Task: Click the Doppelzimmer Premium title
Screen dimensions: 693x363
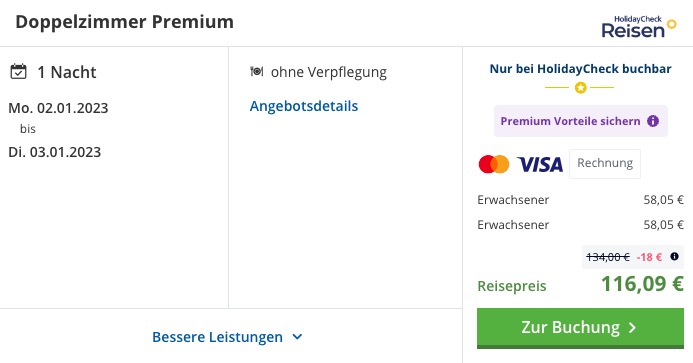Action: [125, 22]
